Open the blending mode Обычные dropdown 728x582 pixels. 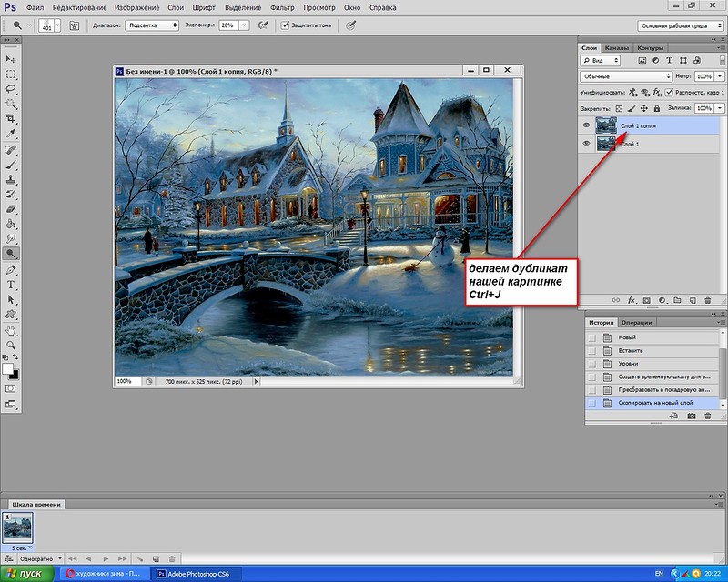(x=626, y=76)
